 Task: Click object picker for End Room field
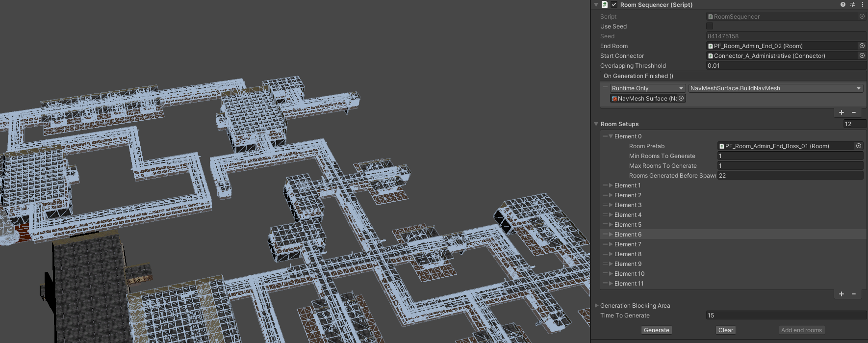862,46
